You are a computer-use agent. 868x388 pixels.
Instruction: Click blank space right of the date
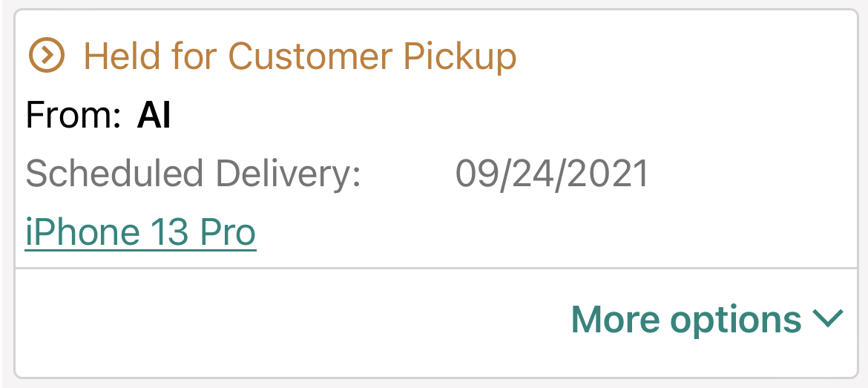(749, 174)
